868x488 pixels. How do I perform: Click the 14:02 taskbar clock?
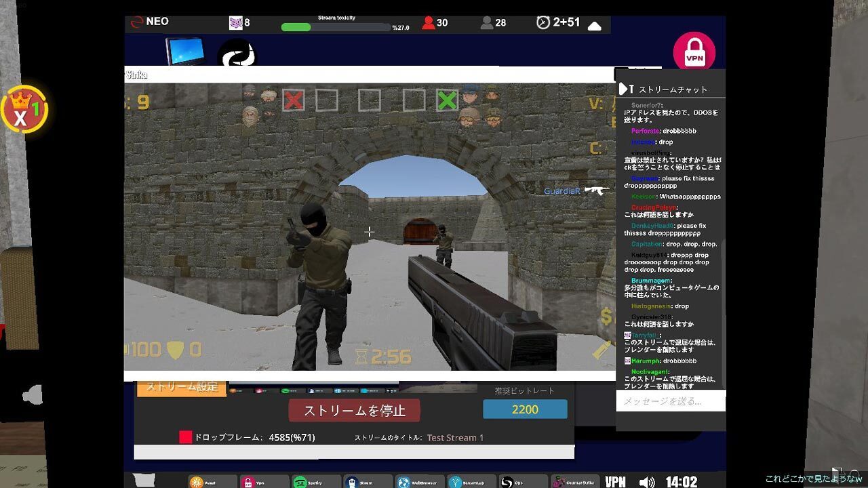tap(682, 482)
